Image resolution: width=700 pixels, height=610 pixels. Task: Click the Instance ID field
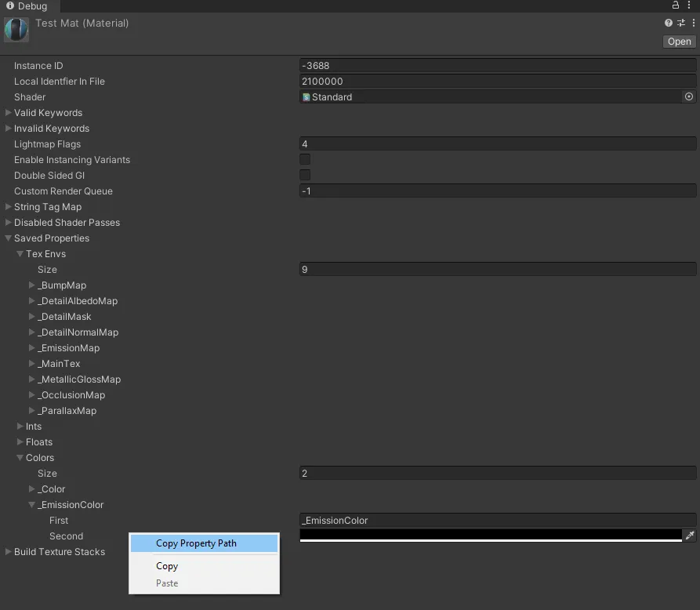click(x=498, y=66)
